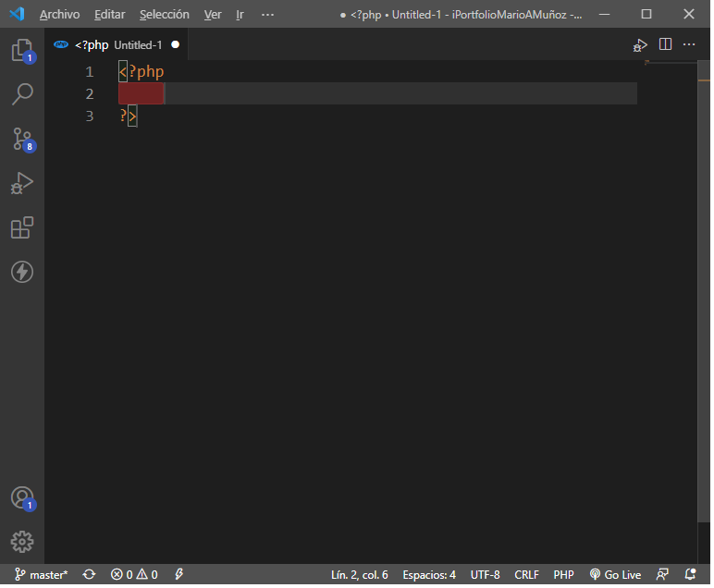Click the run/debug icon in editor title

click(x=640, y=44)
